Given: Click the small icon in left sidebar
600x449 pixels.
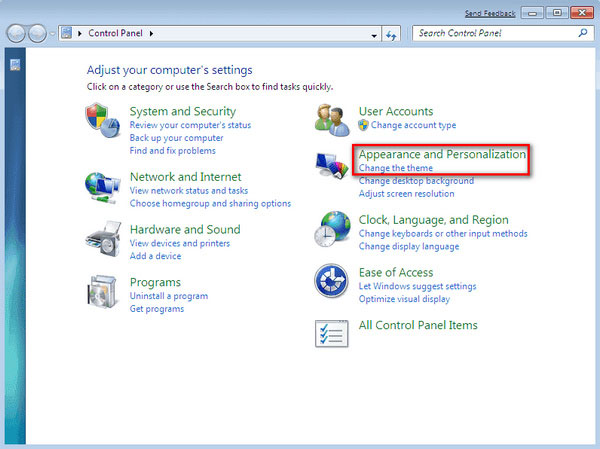Looking at the screenshot, I should click(15, 65).
